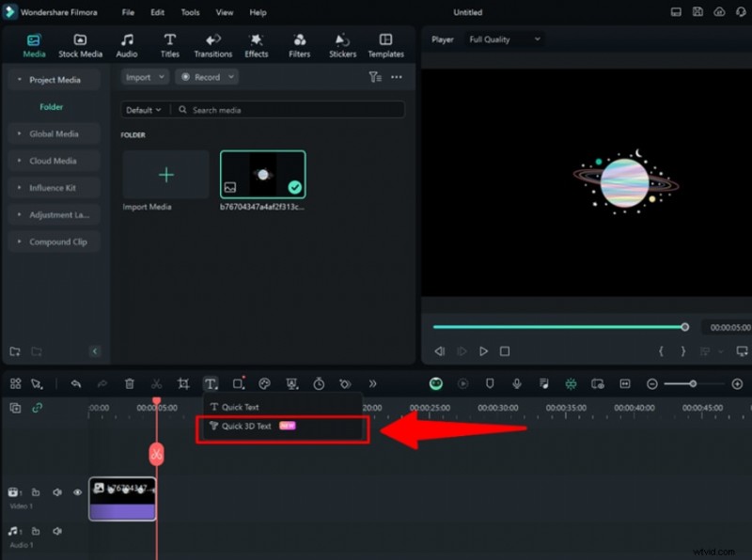Click the Undo arrow in timeline toolbar
Screen dimensions: 752x560
76,383
